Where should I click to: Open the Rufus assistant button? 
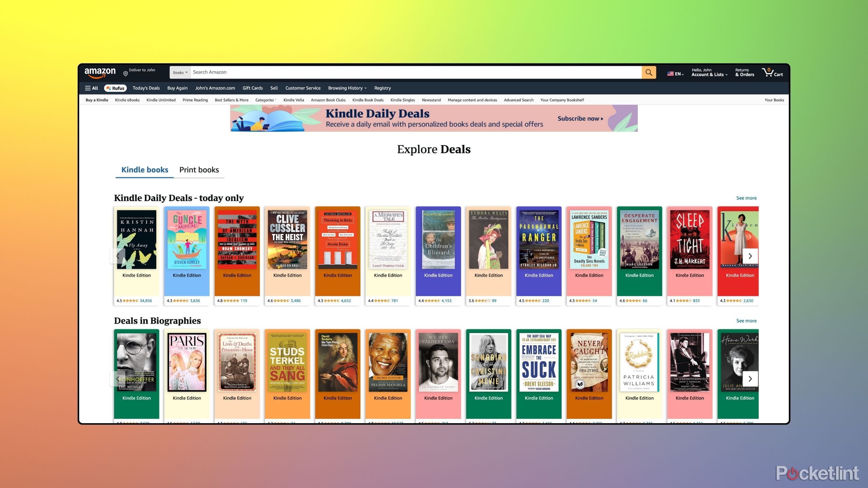(115, 88)
